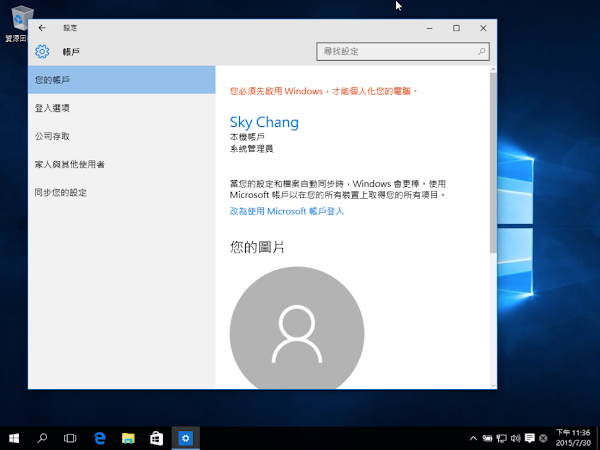This screenshot has height=450, width=600.
Task: Click the input method tray icon
Action: tap(543, 438)
